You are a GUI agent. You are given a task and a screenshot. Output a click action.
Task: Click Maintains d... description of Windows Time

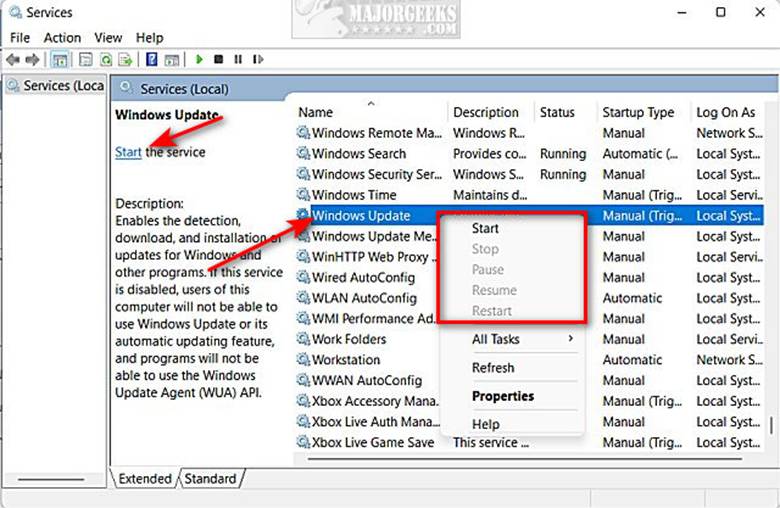[489, 195]
